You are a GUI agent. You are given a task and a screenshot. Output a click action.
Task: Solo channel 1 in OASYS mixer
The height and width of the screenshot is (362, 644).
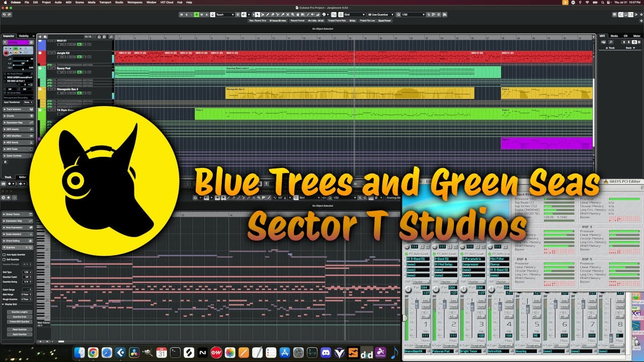click(x=426, y=301)
